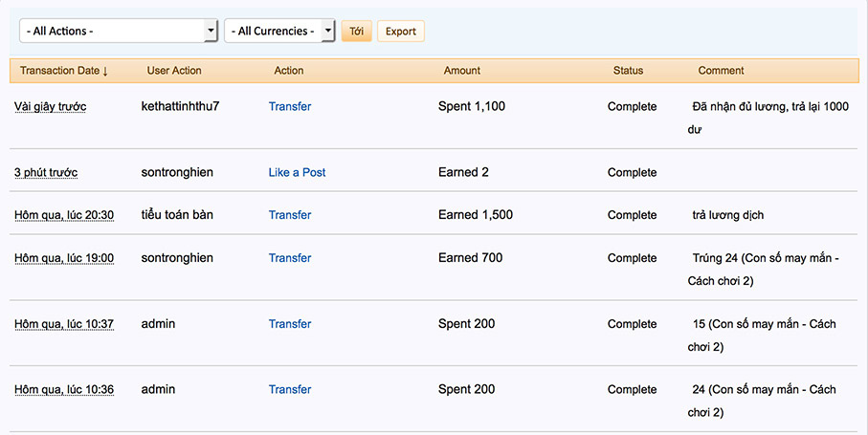Open the All Actions dropdown

click(119, 32)
